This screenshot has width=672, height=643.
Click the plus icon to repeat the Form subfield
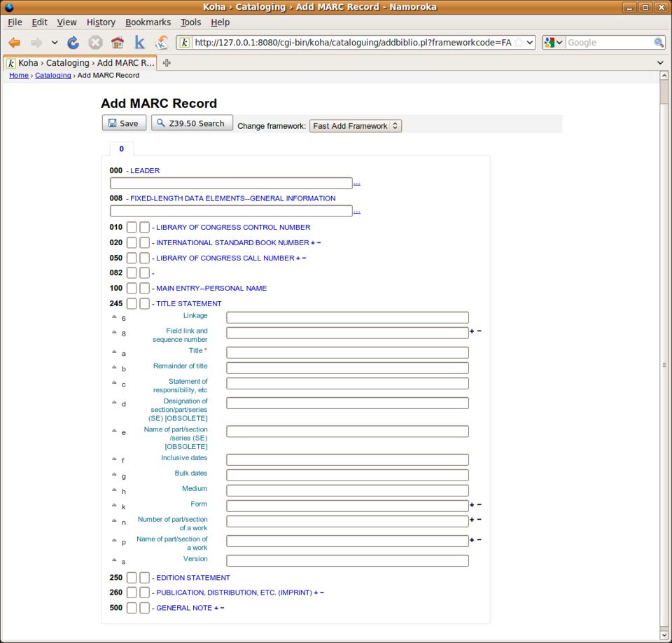click(472, 504)
